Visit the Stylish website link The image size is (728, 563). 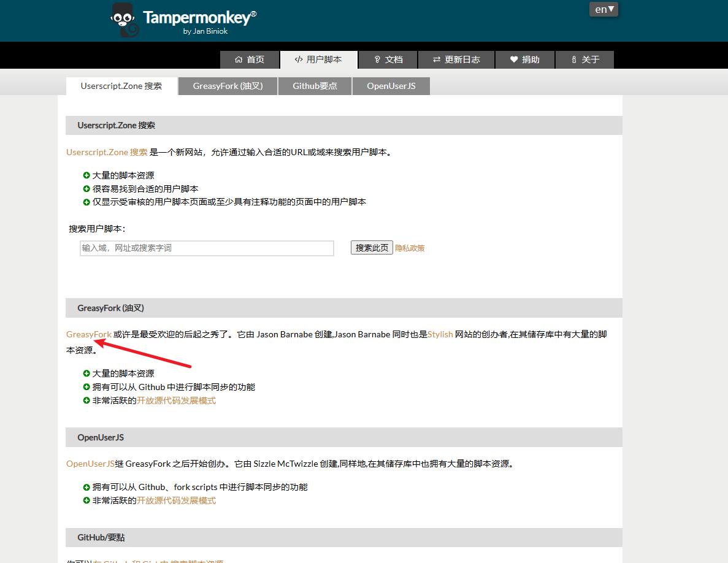click(x=440, y=334)
